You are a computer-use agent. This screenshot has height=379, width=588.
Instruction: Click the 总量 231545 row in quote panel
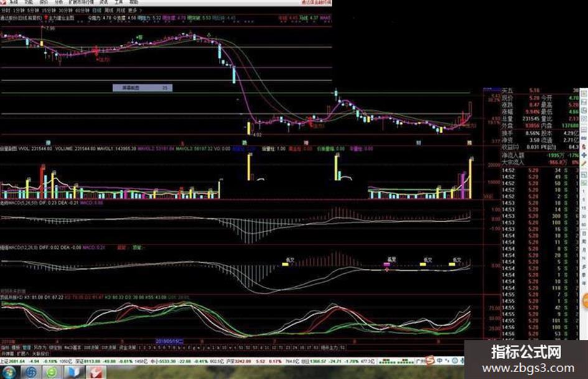[521, 119]
